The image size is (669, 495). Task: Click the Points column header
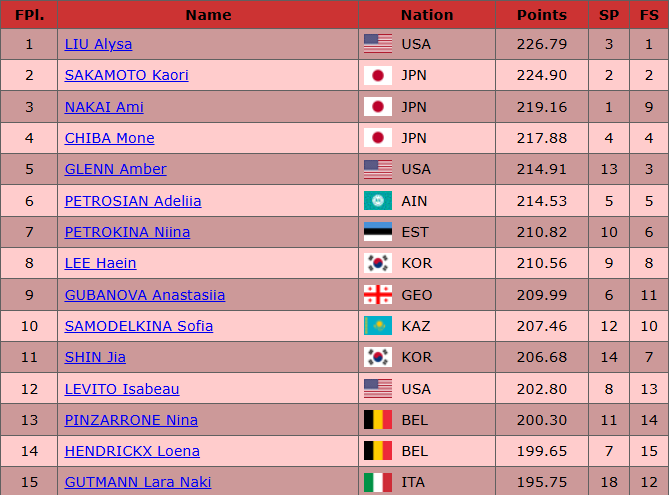(542, 15)
